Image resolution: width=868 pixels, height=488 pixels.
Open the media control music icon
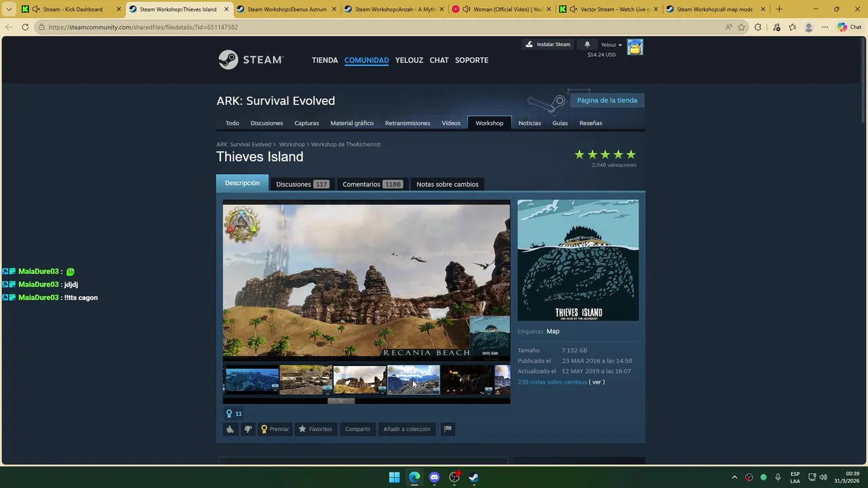(776, 27)
